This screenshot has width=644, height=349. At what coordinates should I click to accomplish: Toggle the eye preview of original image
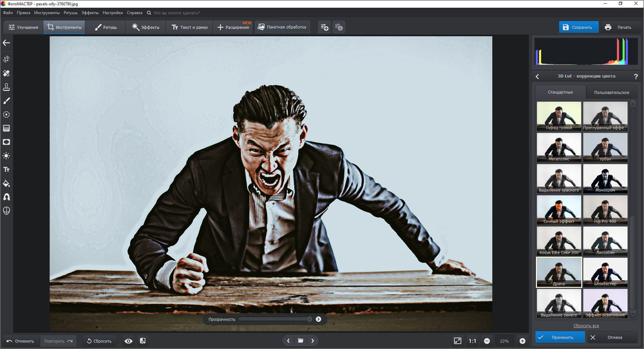point(128,341)
